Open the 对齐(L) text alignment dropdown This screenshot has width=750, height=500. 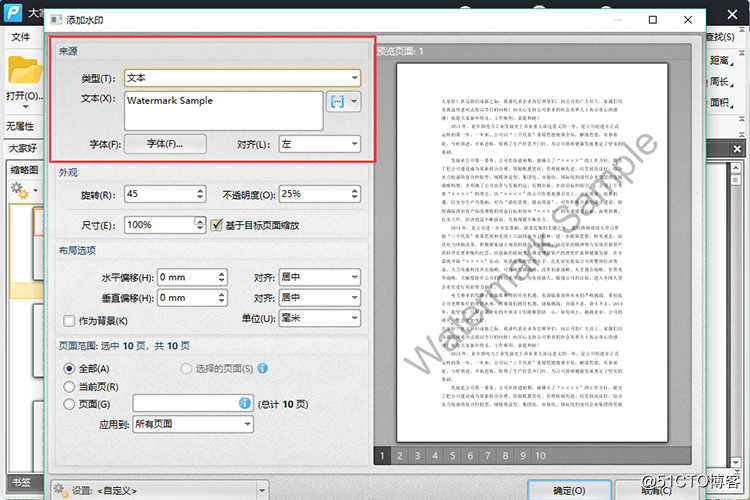[320, 144]
